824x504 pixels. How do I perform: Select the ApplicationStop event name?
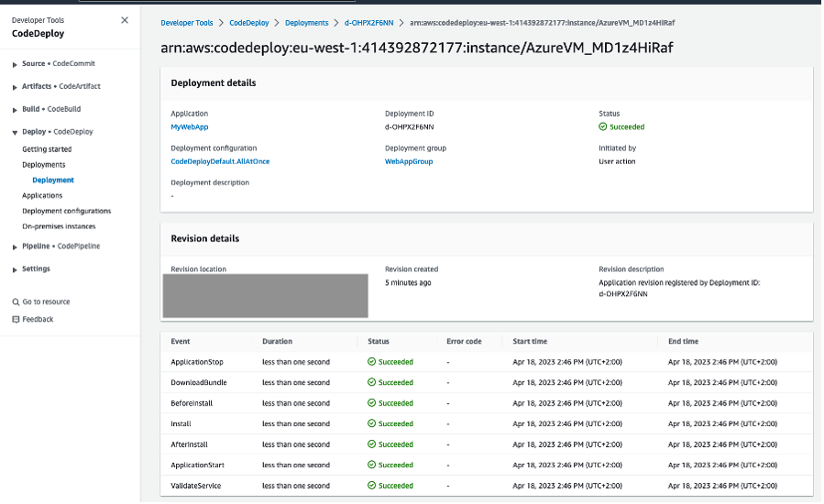pyautogui.click(x=197, y=362)
